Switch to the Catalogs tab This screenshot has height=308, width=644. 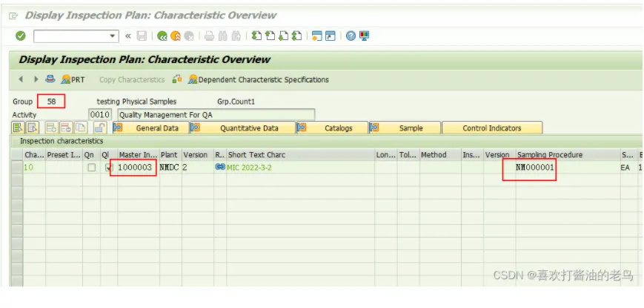(x=332, y=128)
